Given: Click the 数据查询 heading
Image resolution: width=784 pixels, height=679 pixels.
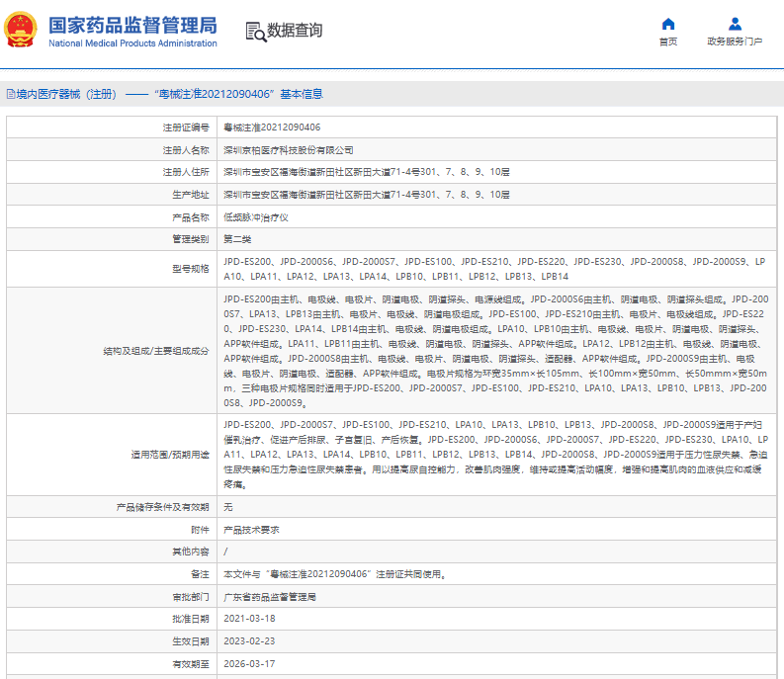Looking at the screenshot, I should pos(295,31).
